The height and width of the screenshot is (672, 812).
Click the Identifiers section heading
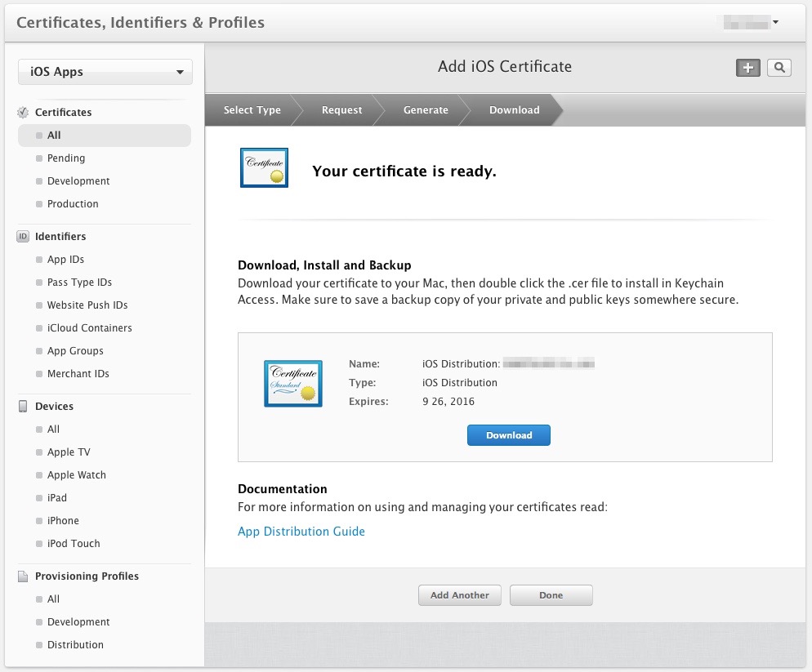[x=60, y=237]
